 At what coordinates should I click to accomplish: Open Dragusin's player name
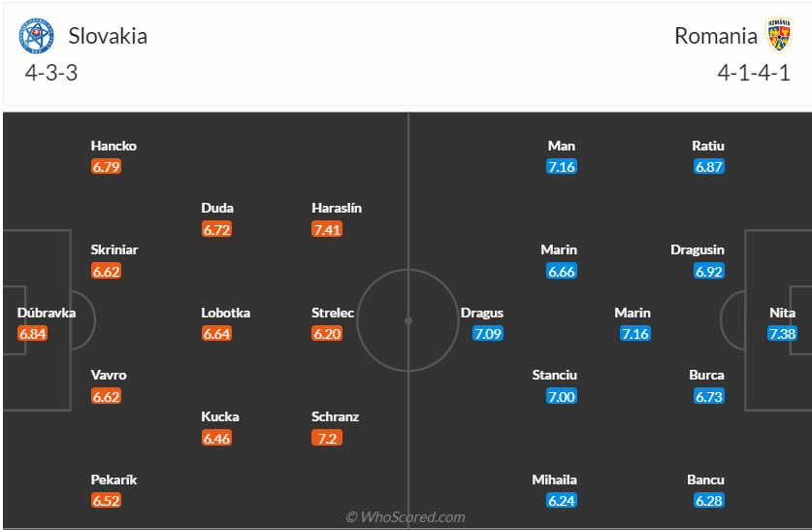pos(698,249)
